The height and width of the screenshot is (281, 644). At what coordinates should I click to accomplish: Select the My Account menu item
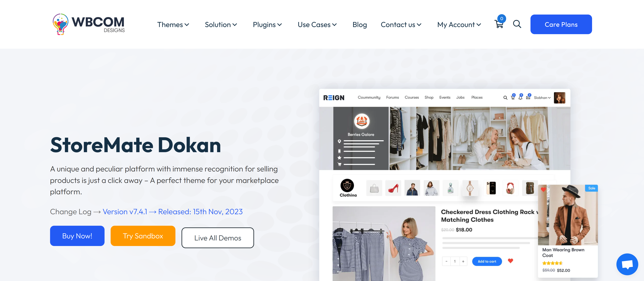point(457,24)
